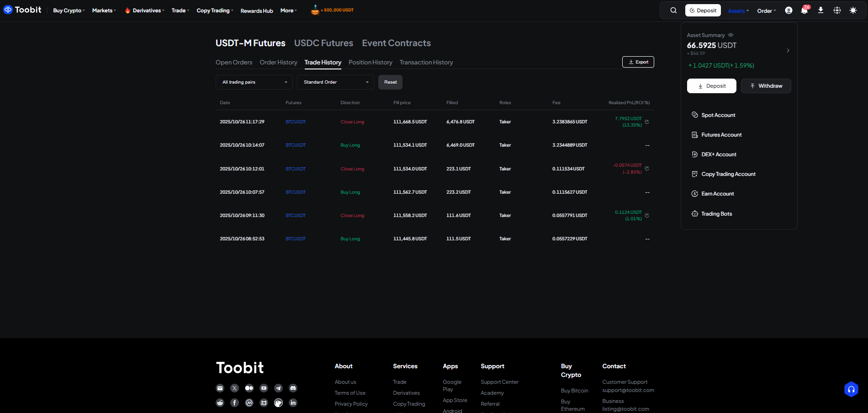This screenshot has width=868, height=413.
Task: Switch to the USDC Futures tab
Action: 323,43
